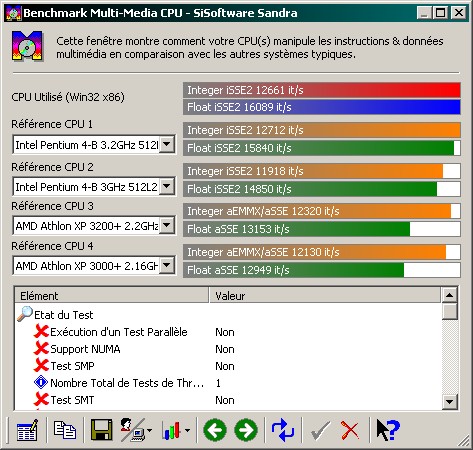
Task: Open the Référence CPU 1 dropdown
Action: [x=167, y=145]
